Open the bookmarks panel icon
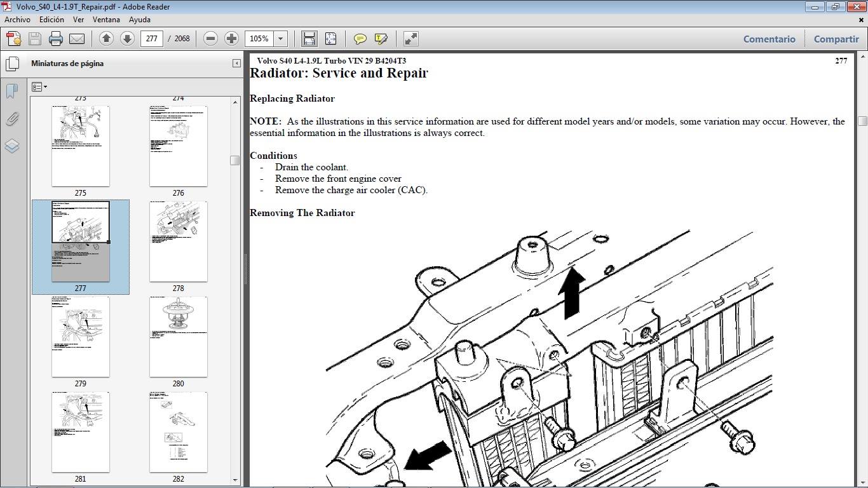The width and height of the screenshot is (868, 488). click(11, 91)
